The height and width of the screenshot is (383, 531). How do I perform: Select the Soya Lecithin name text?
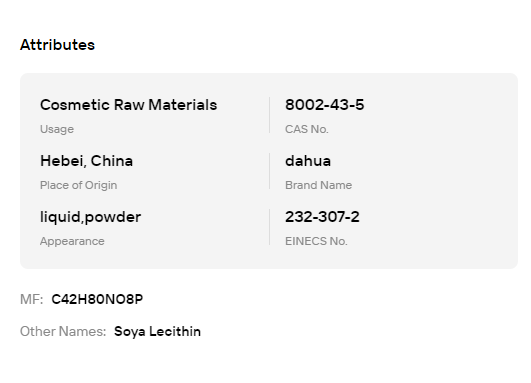[x=157, y=332]
